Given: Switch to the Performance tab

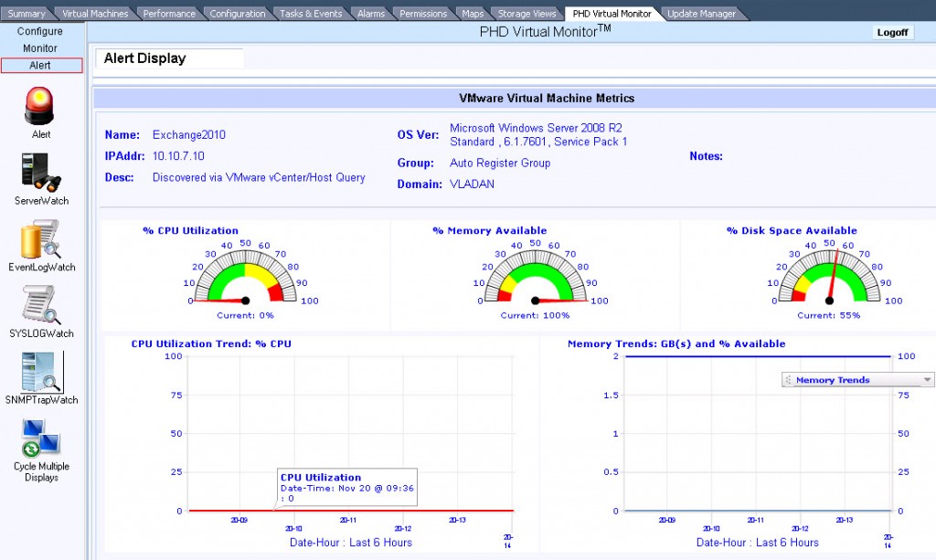Looking at the screenshot, I should 172,13.
